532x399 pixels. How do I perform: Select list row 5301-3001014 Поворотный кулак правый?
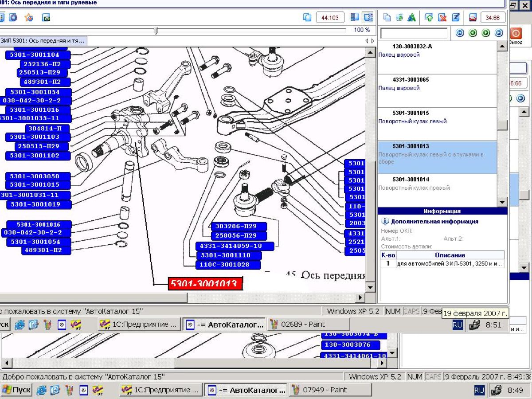coord(437,190)
